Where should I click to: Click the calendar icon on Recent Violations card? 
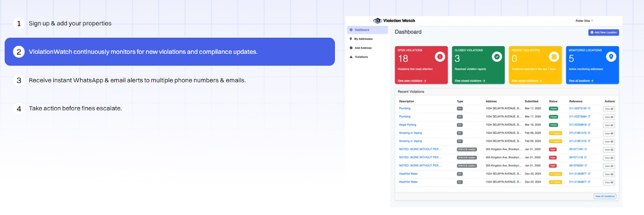point(554,57)
